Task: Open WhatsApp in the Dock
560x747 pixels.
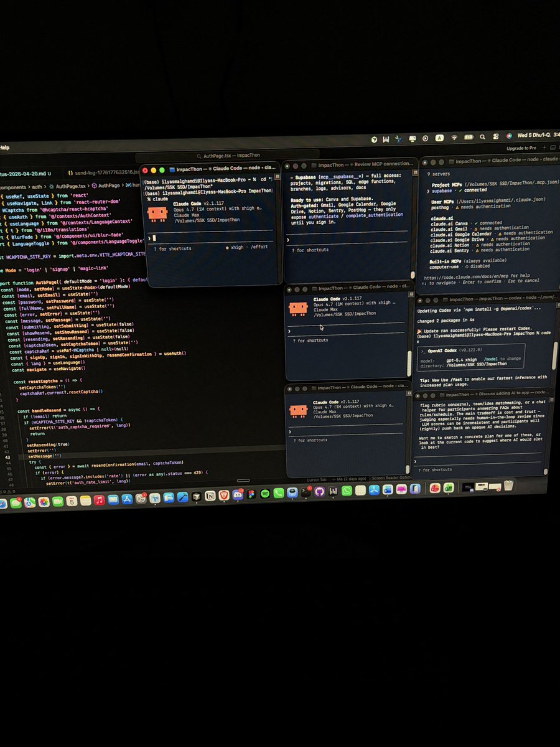Action: coord(347,491)
